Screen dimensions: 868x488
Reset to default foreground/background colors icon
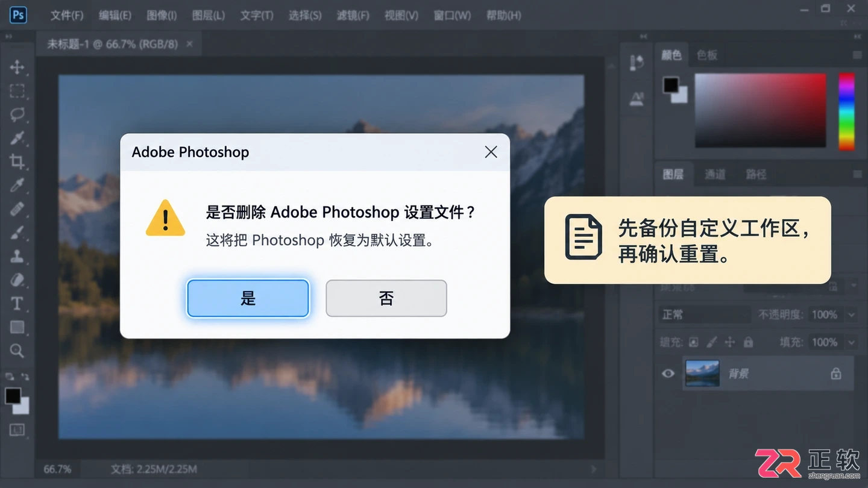8,376
